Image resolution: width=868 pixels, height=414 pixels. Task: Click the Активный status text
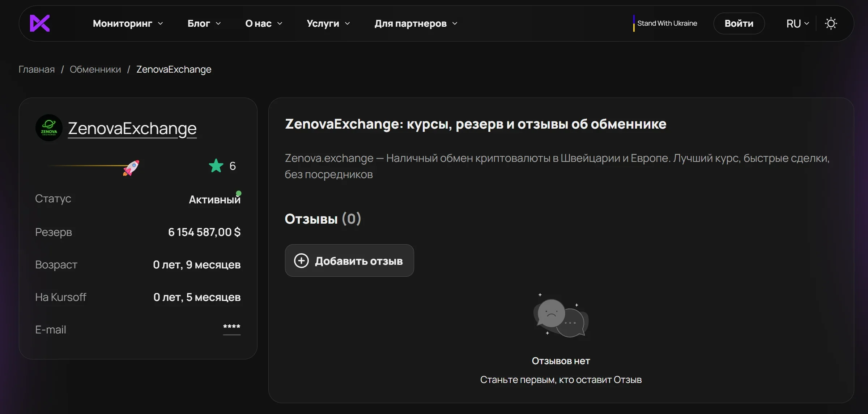pos(214,199)
